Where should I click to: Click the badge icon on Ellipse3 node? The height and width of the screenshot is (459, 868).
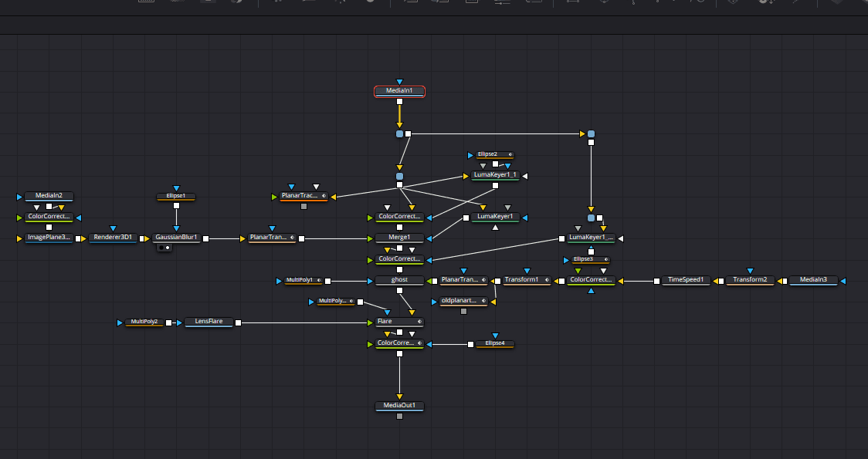(x=606, y=259)
